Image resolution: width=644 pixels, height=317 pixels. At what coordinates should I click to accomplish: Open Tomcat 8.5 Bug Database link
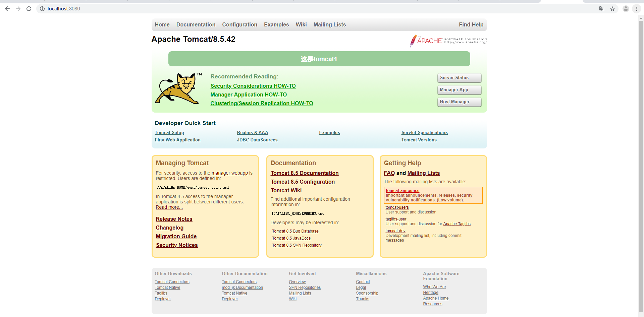coord(295,232)
